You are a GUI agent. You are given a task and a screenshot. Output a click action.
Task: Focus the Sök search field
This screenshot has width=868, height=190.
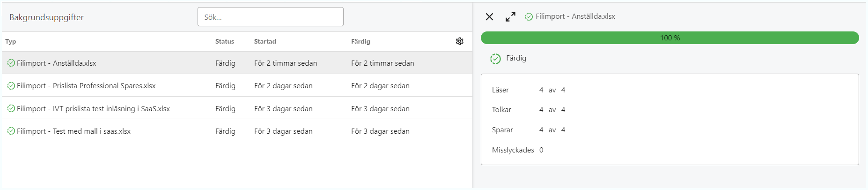click(271, 17)
